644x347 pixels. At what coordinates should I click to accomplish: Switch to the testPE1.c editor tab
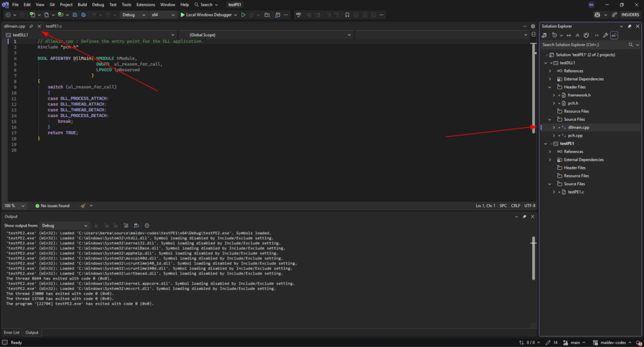53,26
